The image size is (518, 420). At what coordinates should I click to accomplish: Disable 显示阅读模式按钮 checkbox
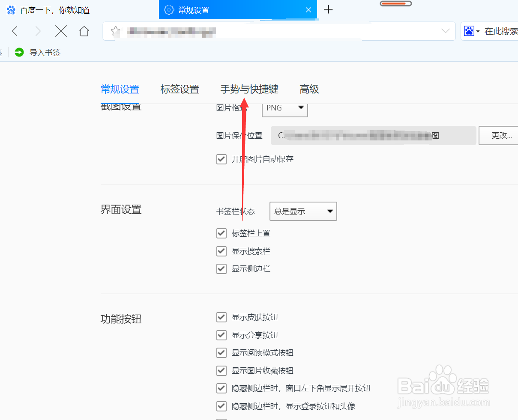pyautogui.click(x=222, y=353)
